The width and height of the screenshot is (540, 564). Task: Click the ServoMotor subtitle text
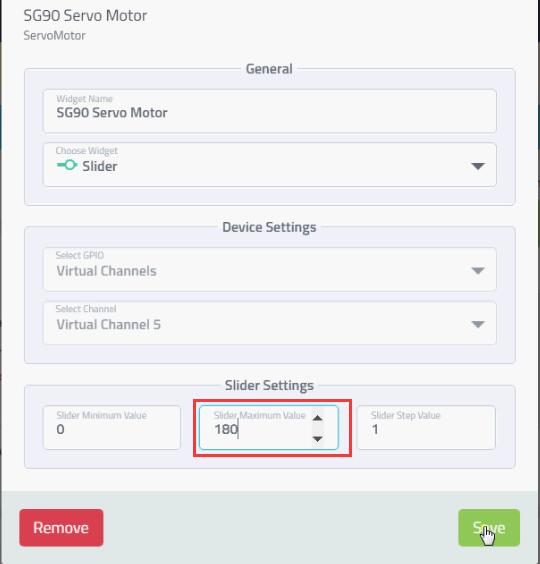[x=54, y=36]
